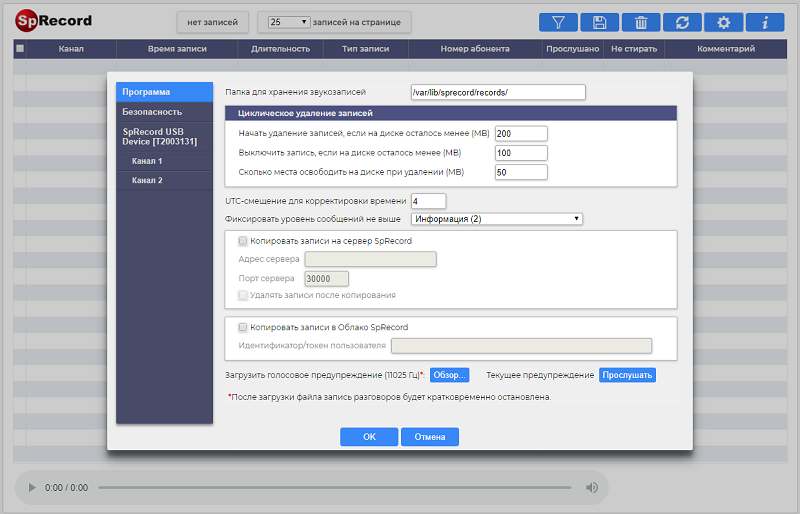The image size is (800, 514).
Task: Click the '0:00 / 0:00' time display
Action: coord(66,488)
